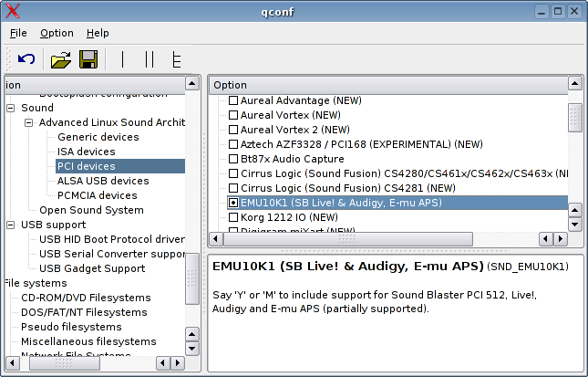The height and width of the screenshot is (377, 588).
Task: Open the File menu
Action: pyautogui.click(x=18, y=33)
